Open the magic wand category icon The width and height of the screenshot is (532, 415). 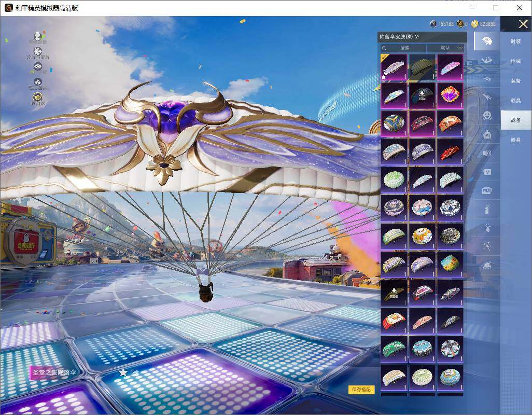coord(487,246)
